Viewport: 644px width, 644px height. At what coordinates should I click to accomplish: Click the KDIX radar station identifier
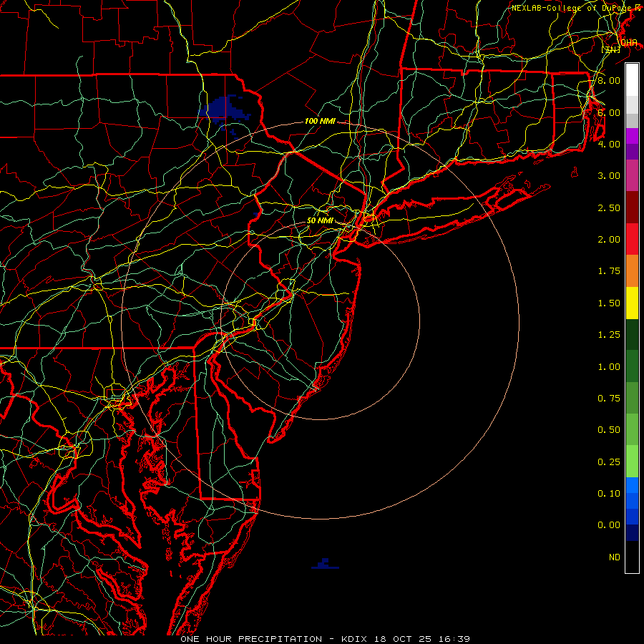click(x=354, y=639)
